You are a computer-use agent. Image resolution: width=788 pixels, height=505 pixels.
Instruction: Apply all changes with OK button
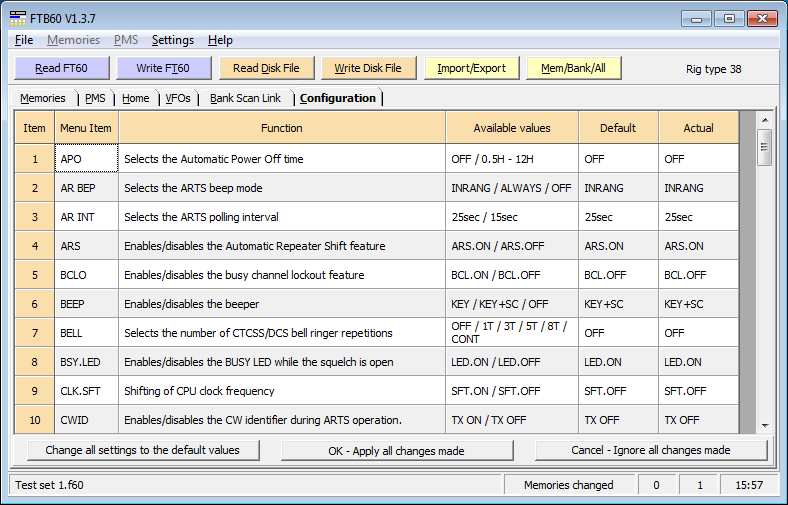(396, 450)
